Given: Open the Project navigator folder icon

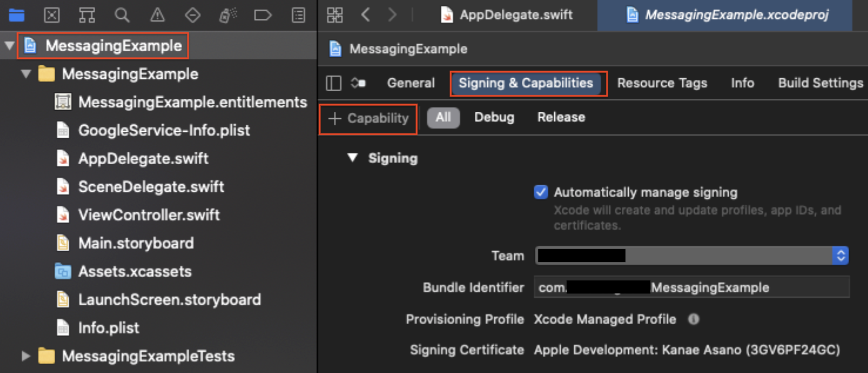Looking at the screenshot, I should [x=16, y=15].
